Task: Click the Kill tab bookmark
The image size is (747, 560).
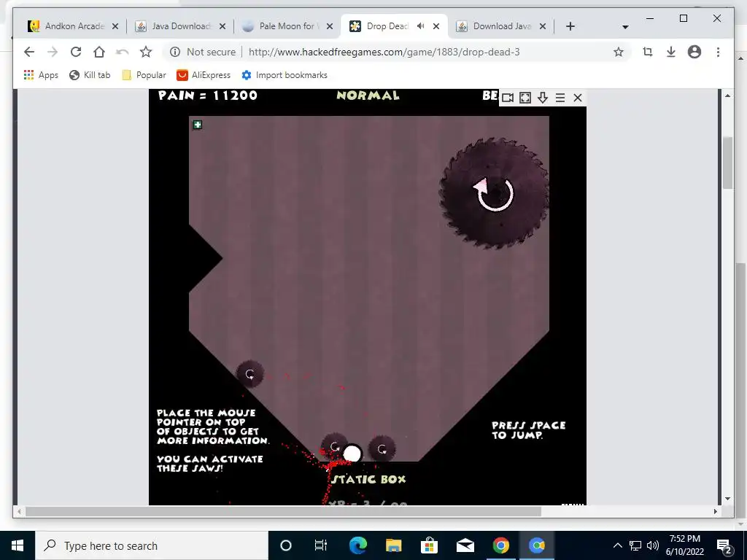Action: point(90,75)
